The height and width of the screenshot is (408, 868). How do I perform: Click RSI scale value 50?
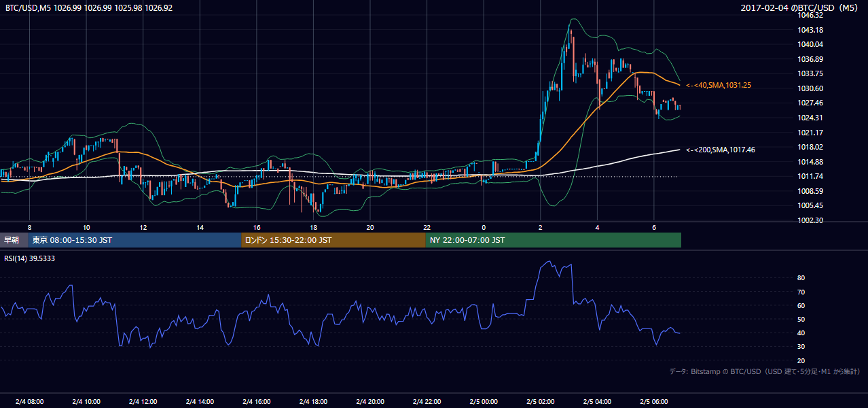[801, 319]
